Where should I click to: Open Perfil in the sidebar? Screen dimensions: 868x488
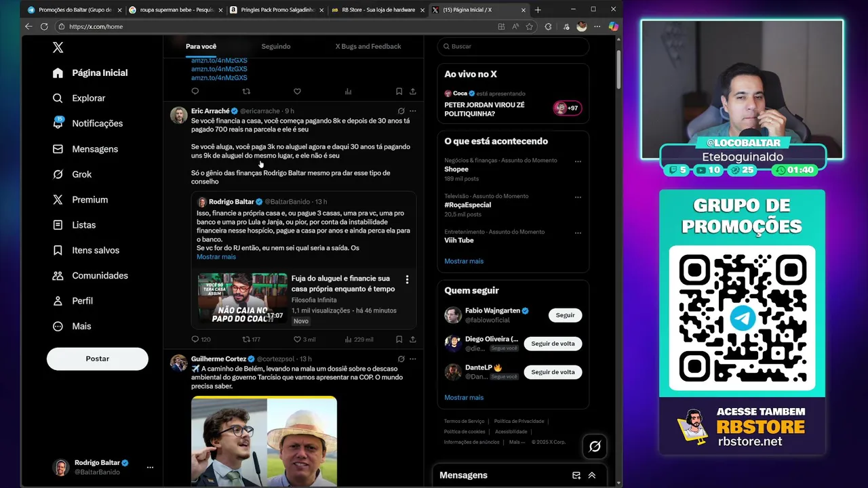tap(73, 301)
